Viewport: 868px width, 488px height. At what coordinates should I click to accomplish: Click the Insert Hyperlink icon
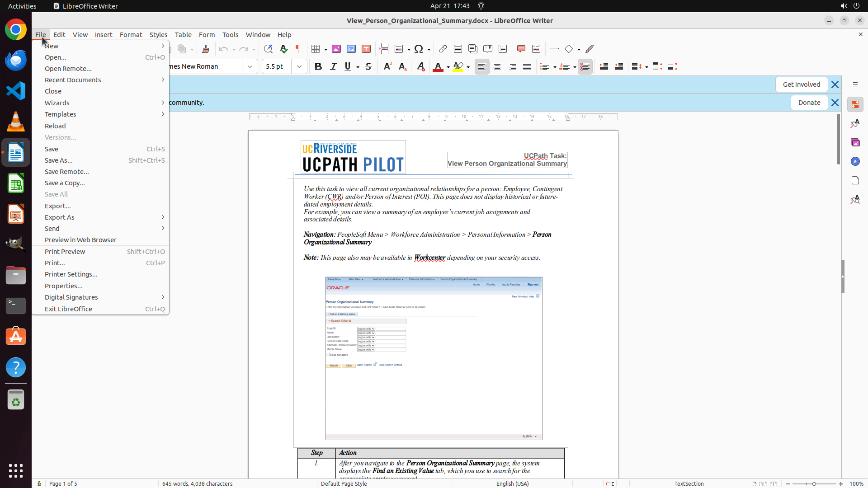(443, 49)
